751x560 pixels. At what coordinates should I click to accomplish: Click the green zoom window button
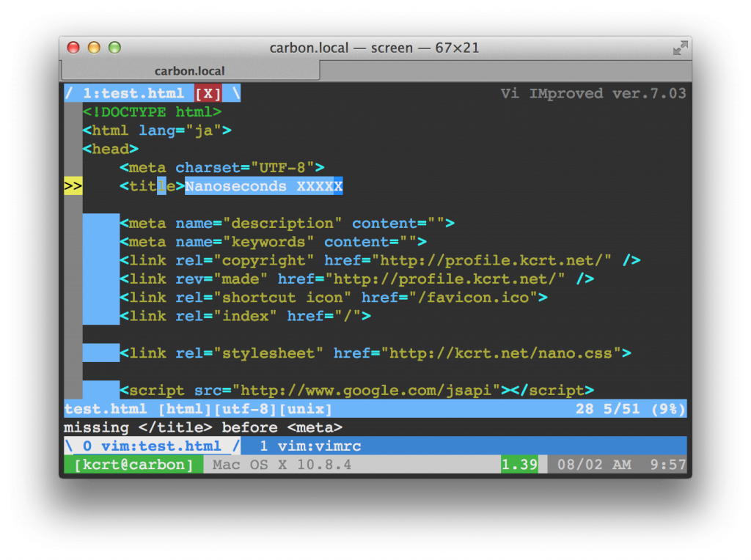coord(114,48)
